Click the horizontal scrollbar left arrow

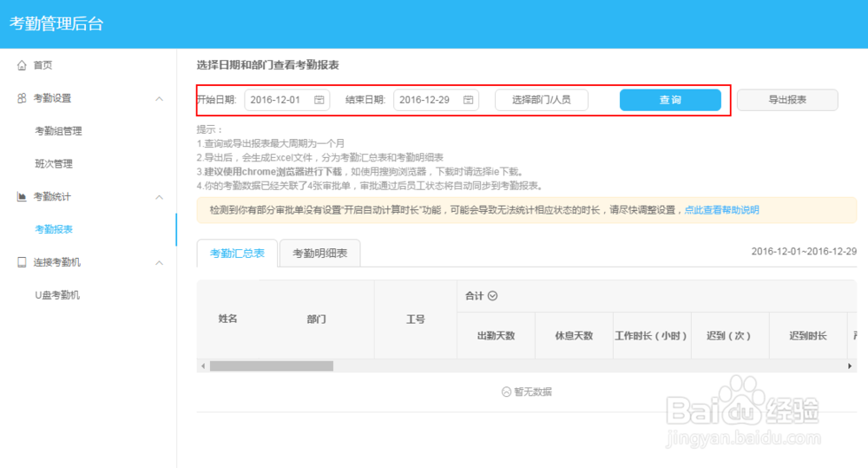[x=203, y=366]
